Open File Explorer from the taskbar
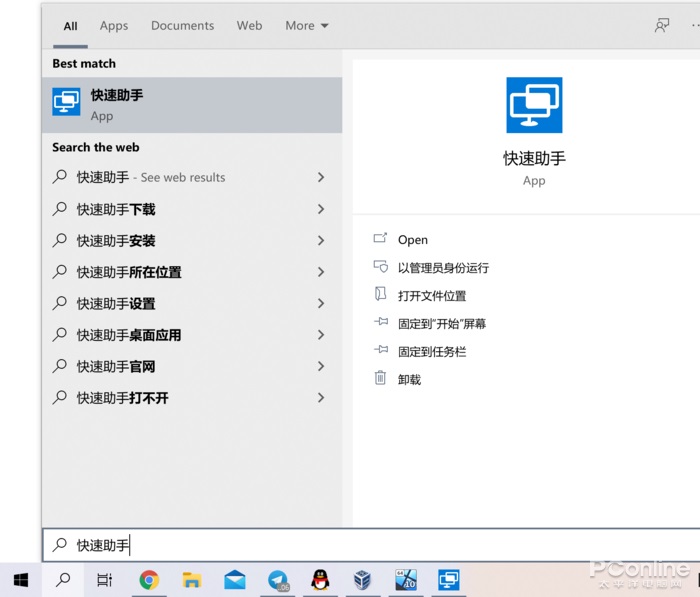The width and height of the screenshot is (700, 597). pyautogui.click(x=192, y=580)
